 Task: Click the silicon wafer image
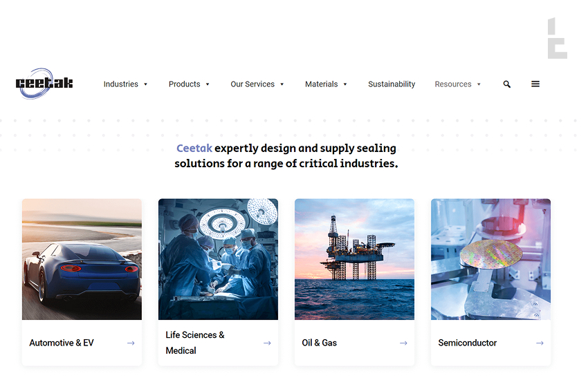[x=490, y=259]
